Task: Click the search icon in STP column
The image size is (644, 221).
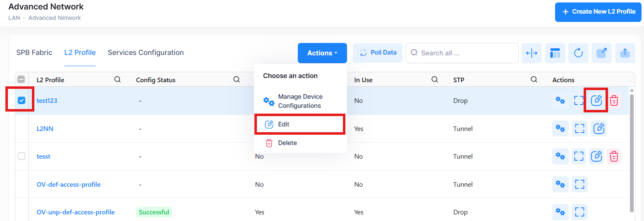Action: [534, 80]
